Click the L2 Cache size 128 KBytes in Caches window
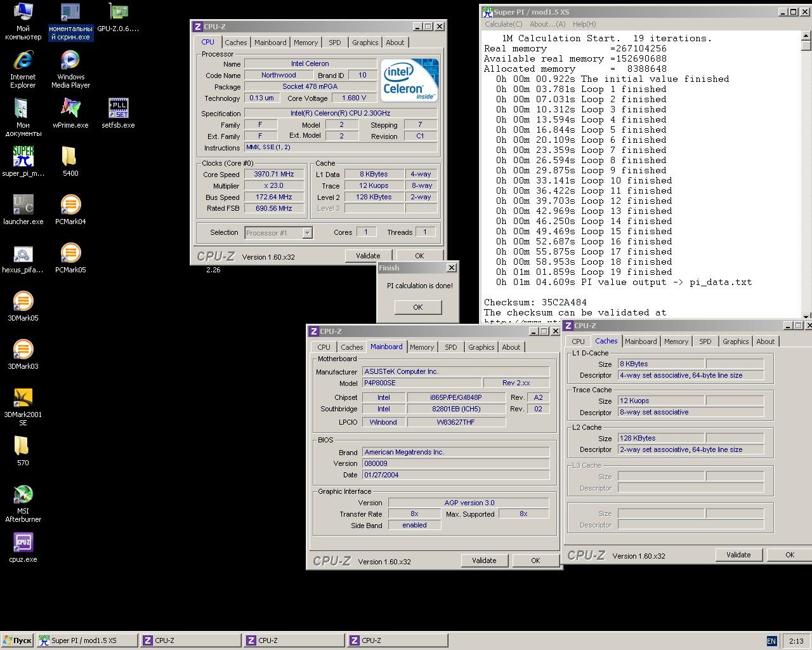Image resolution: width=812 pixels, height=650 pixels. [661, 438]
